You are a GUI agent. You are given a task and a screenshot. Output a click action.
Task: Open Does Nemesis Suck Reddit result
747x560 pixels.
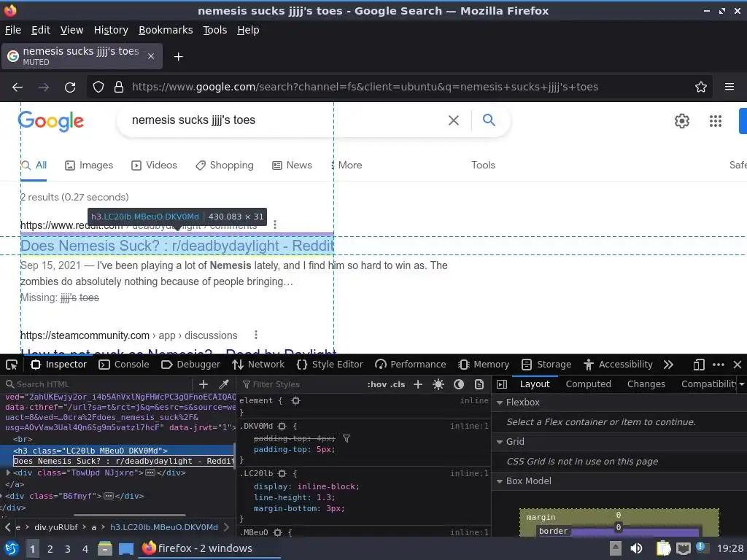[x=177, y=246]
